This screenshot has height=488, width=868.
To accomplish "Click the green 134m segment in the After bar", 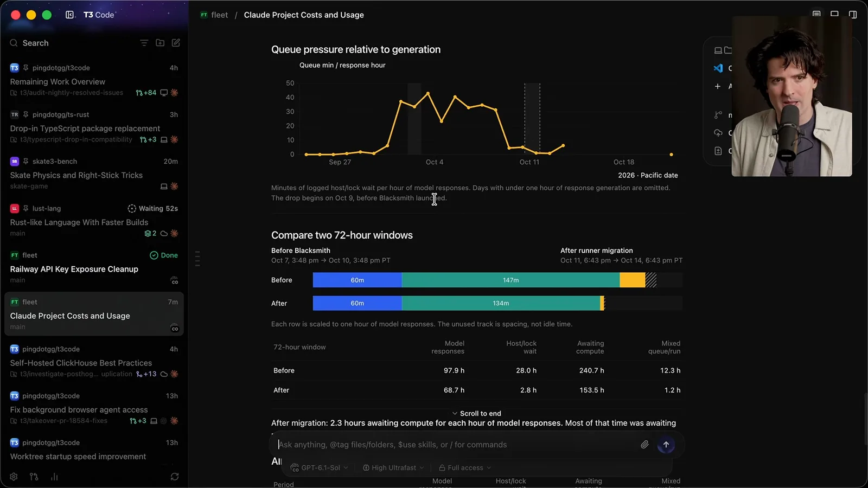I will pyautogui.click(x=501, y=303).
